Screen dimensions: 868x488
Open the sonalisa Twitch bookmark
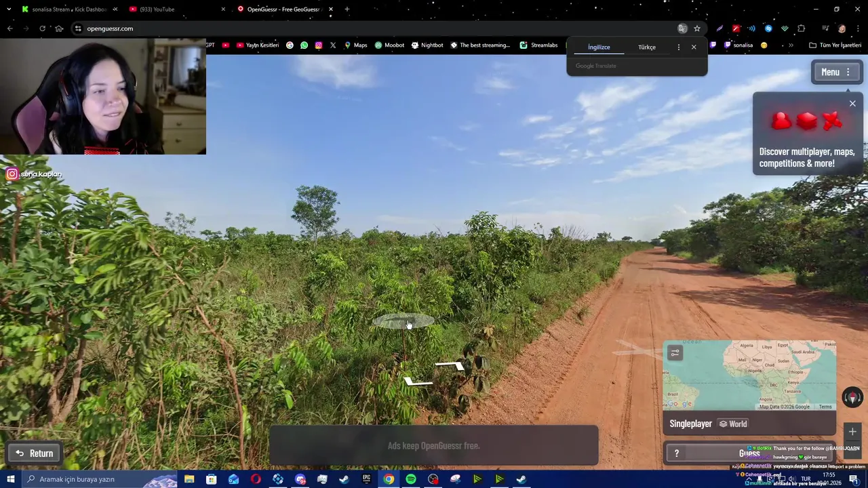coord(738,45)
